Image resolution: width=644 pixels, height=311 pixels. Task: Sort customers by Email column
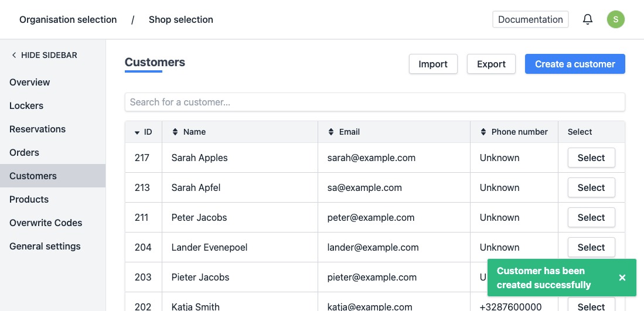(x=330, y=132)
